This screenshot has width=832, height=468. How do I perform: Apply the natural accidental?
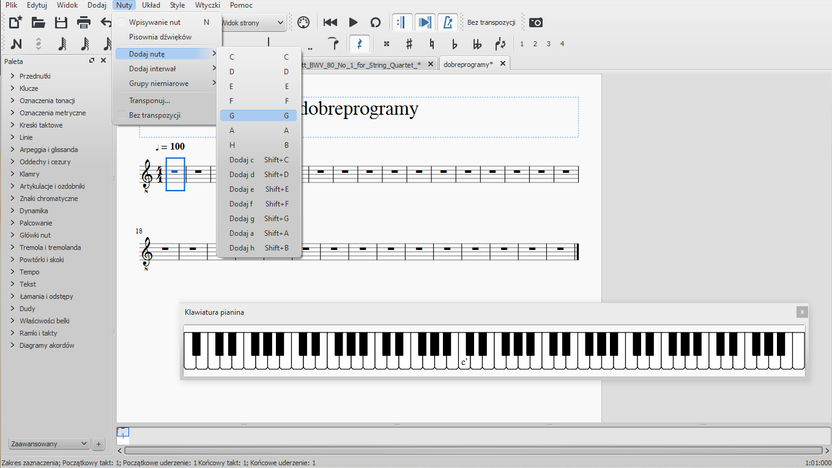coord(431,44)
